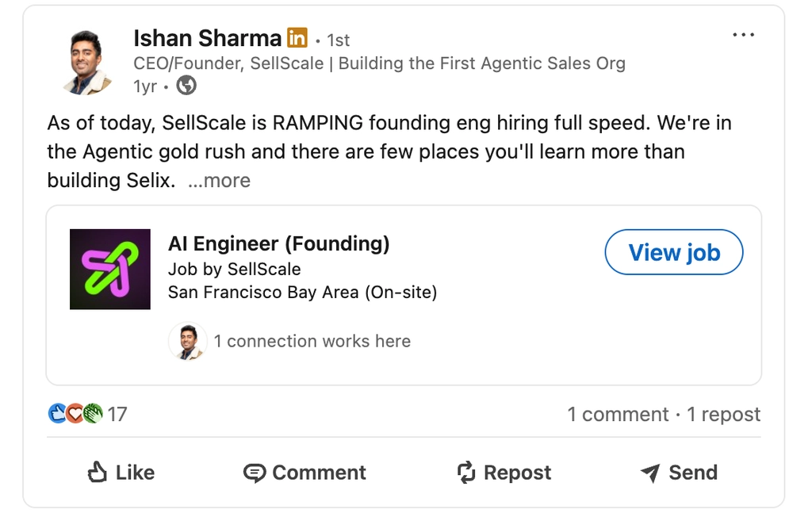This screenshot has height=517, width=812.
Task: View the 1 comment link
Action: coord(618,414)
